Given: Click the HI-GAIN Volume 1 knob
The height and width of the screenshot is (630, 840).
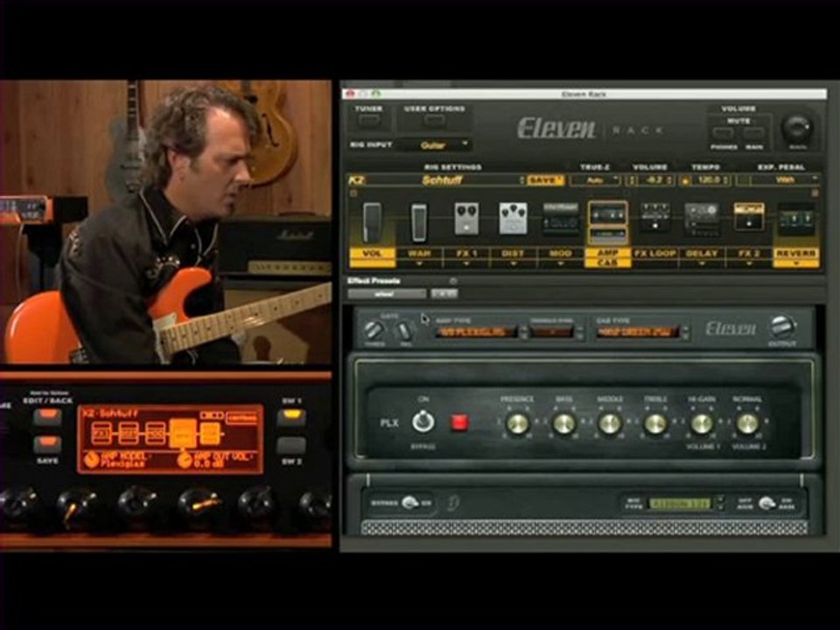Looking at the screenshot, I should pos(701,423).
